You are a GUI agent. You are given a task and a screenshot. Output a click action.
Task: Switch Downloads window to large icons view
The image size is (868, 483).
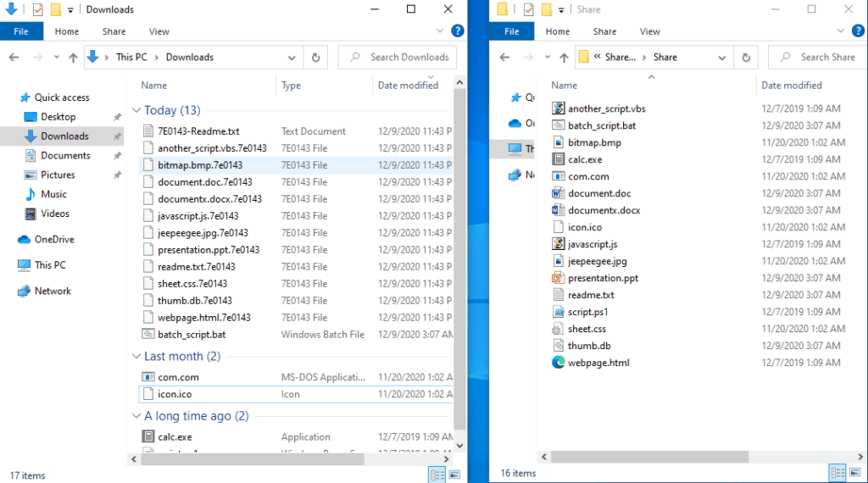(x=454, y=475)
